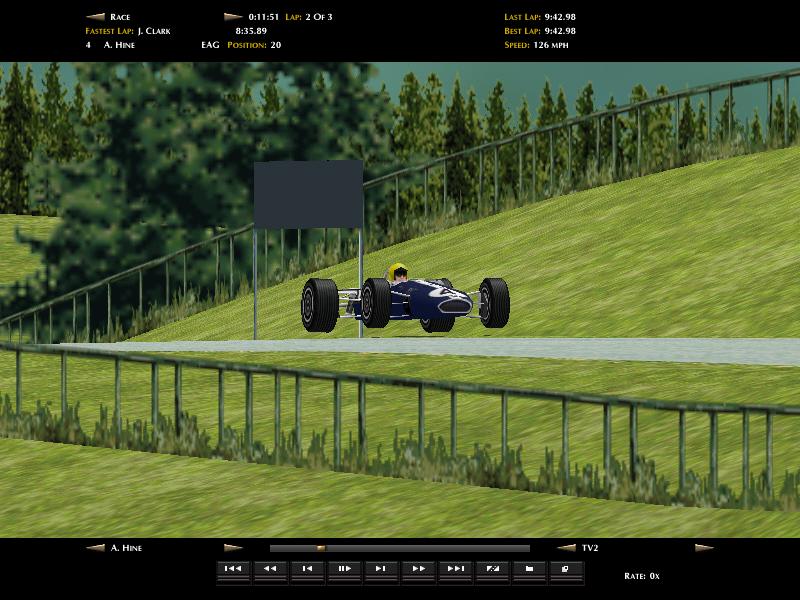Click the A. Hine driver name
Viewport: 800px width, 600px height.
(x=128, y=548)
